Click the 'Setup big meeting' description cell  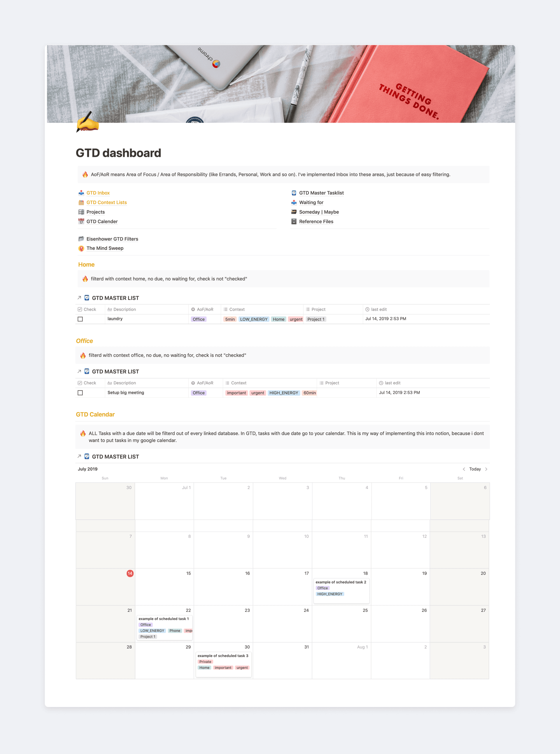[146, 392]
